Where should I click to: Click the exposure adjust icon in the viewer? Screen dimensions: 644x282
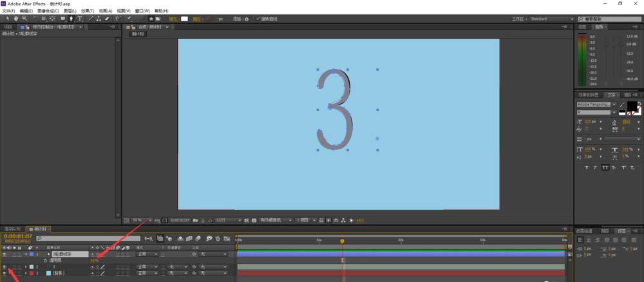(x=351, y=220)
